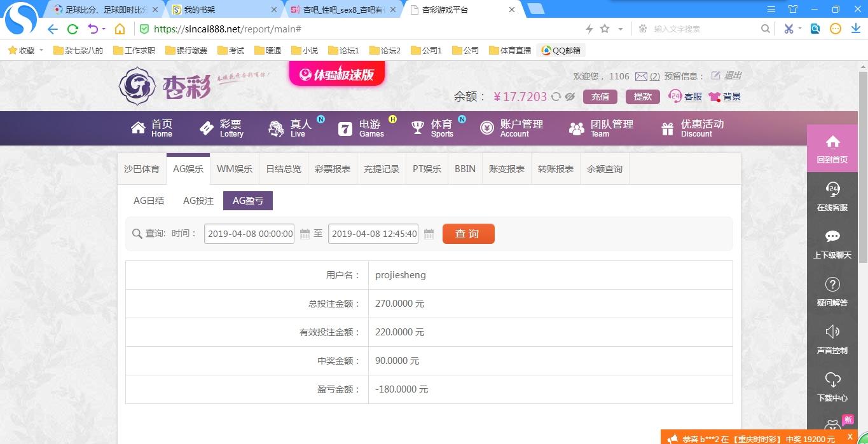Viewport: 868px width, 444px height.
Task: Expand the bookmark star dropdown arrow
Action: pos(621,29)
